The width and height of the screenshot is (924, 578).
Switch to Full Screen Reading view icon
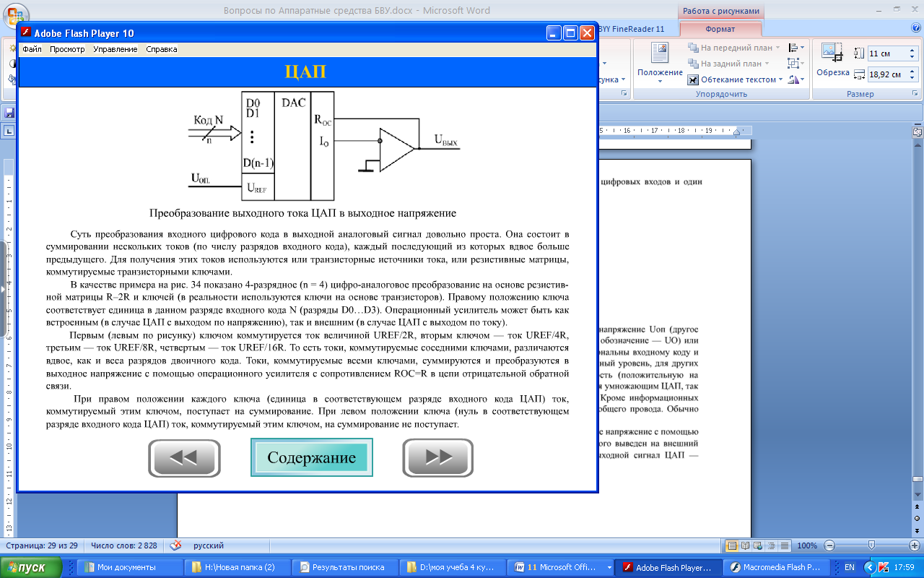click(745, 545)
